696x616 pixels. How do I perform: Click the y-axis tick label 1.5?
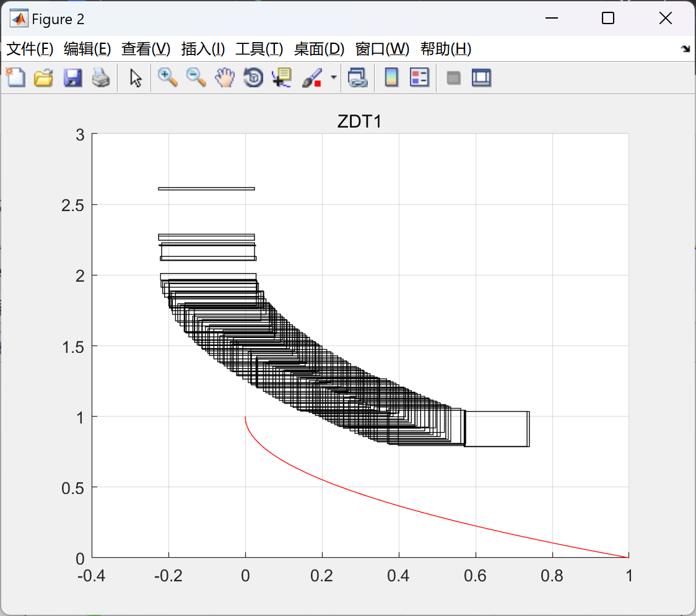point(72,347)
